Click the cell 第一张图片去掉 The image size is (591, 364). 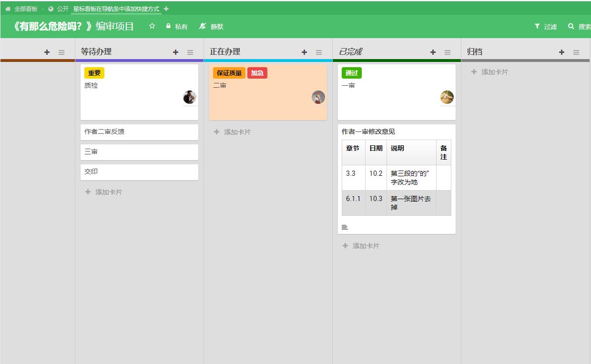[x=412, y=203]
